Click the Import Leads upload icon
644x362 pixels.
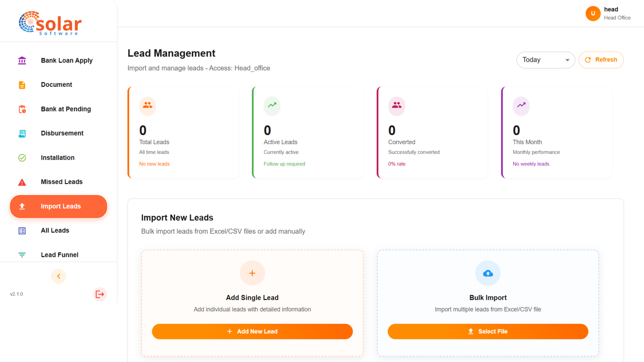22,206
